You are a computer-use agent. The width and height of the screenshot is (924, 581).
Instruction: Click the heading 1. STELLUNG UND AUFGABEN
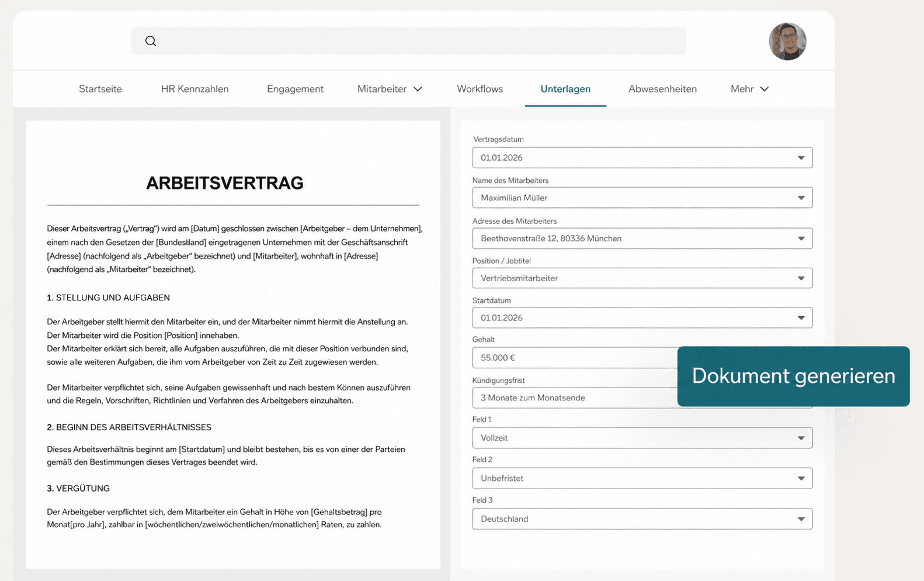(x=109, y=298)
